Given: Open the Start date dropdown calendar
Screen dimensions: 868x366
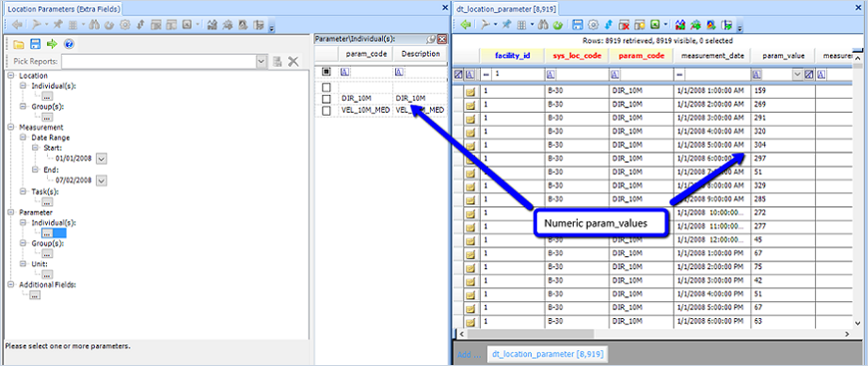Looking at the screenshot, I should pyautogui.click(x=102, y=159).
